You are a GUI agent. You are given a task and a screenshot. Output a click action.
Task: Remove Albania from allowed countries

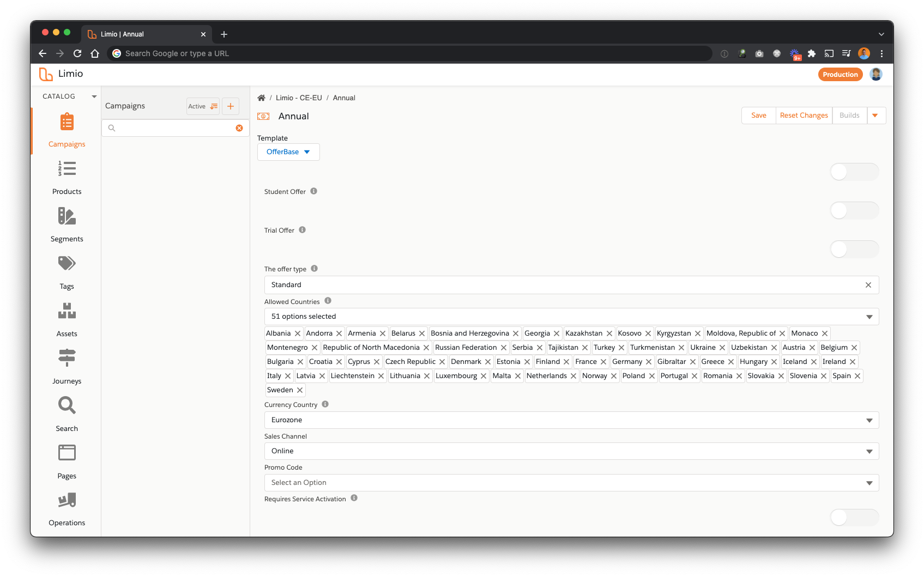click(x=298, y=333)
